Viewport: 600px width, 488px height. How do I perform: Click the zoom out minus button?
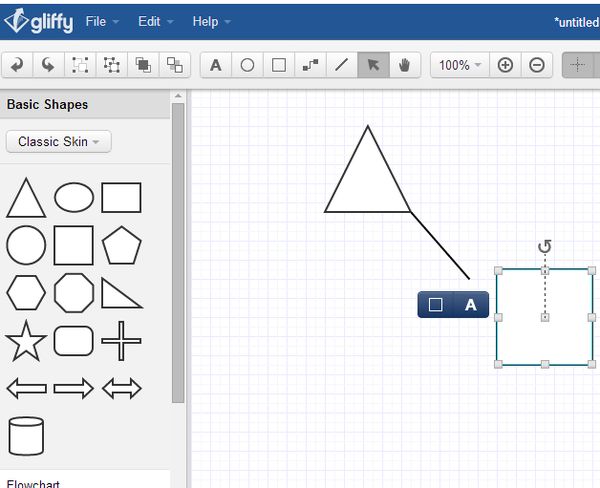[x=537, y=65]
